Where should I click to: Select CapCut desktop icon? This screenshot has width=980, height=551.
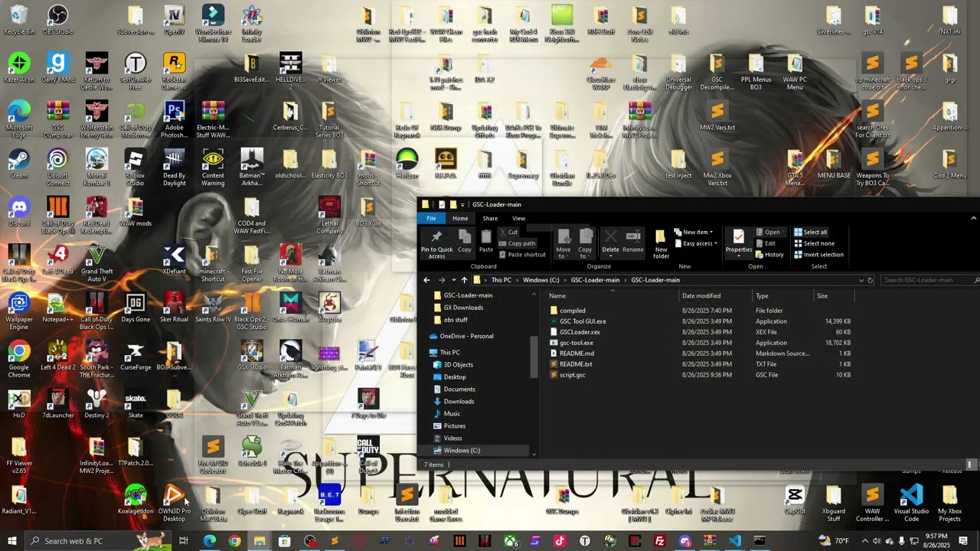point(795,500)
